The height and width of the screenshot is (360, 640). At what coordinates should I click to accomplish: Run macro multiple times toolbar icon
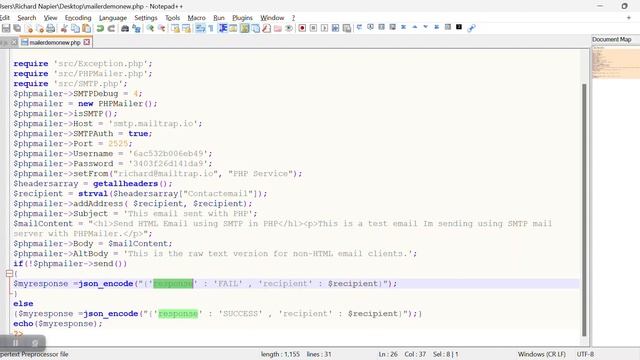click(x=336, y=28)
